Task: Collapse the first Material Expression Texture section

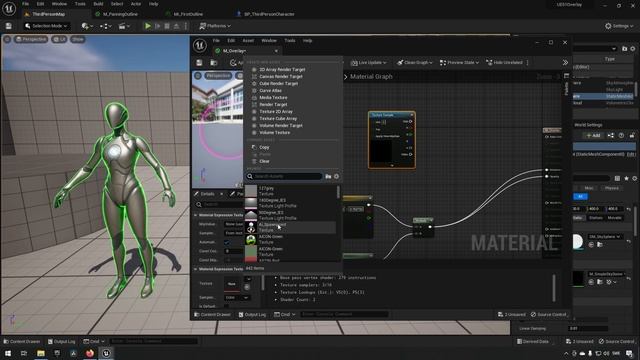Action: click(196, 215)
